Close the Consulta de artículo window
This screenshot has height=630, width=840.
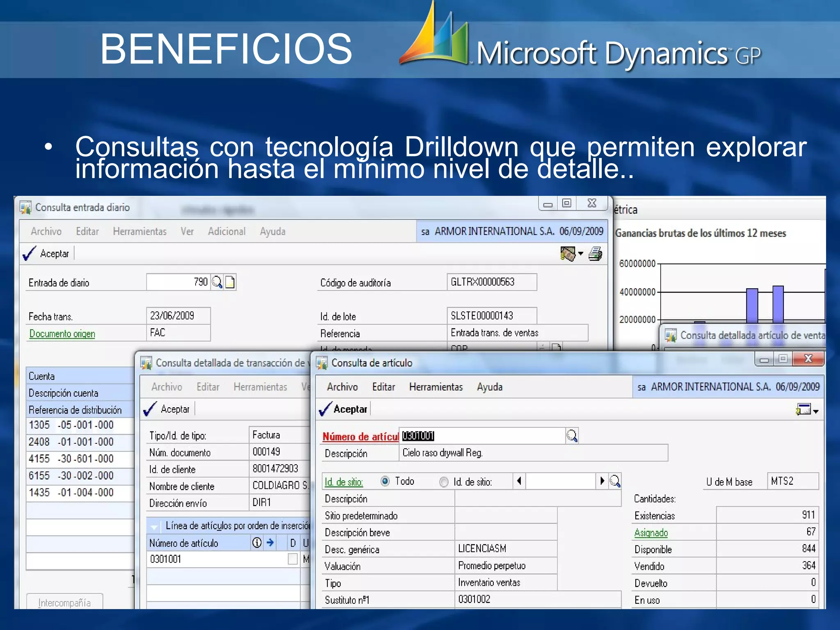(x=808, y=359)
